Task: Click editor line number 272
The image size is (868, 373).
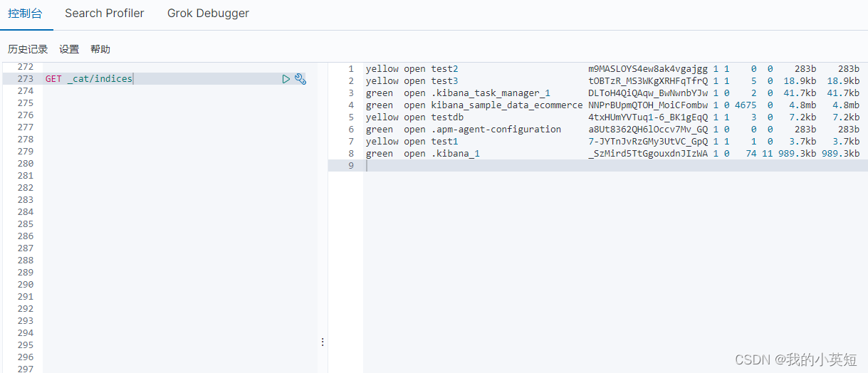Action: 26,67
